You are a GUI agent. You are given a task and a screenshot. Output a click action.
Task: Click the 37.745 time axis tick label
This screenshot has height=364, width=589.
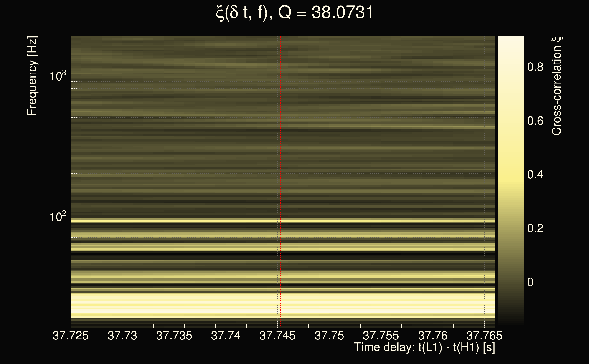pos(277,336)
